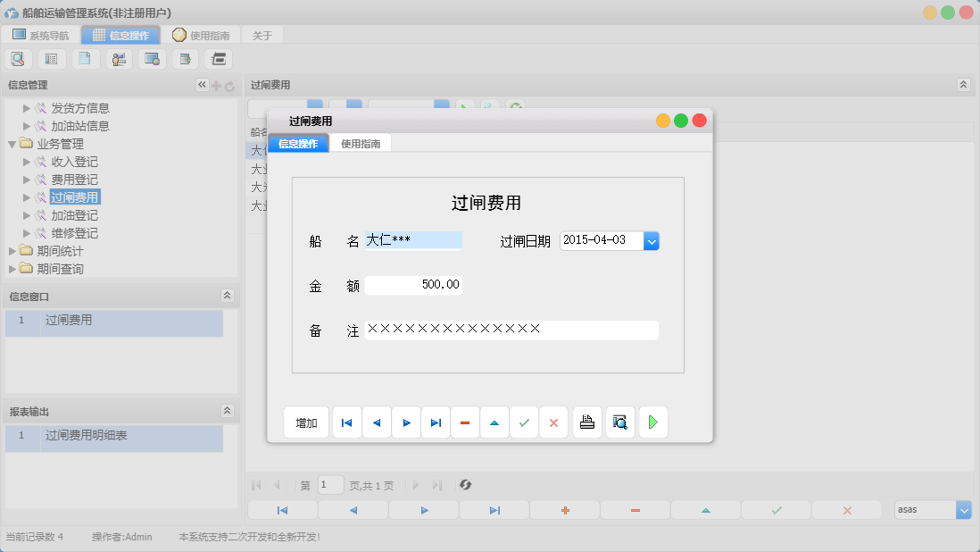
Task: Collapse the 信息窗口 panel
Action: [x=228, y=296]
